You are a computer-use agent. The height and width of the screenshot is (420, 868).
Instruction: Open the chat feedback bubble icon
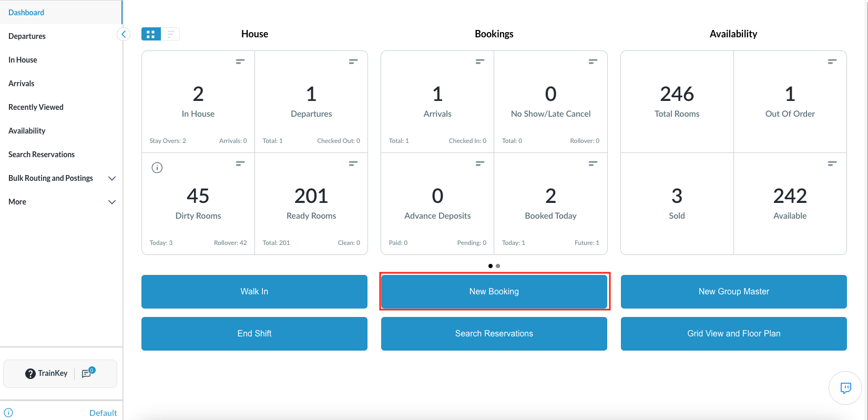(845, 388)
